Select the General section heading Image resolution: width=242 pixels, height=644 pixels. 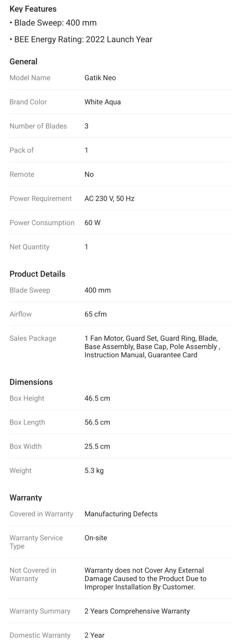[x=24, y=61]
